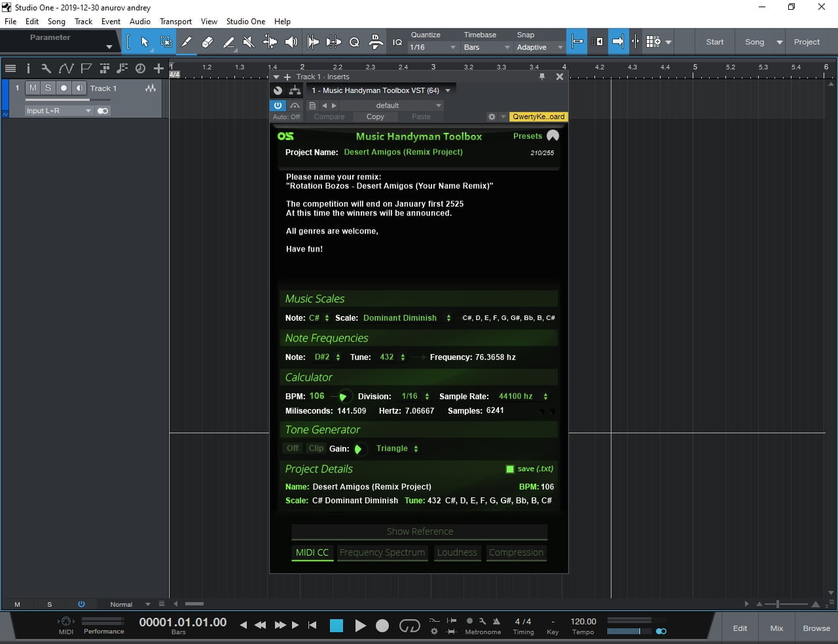Toggle the Loop transport button
Image resolution: width=838 pixels, height=644 pixels.
pos(409,626)
